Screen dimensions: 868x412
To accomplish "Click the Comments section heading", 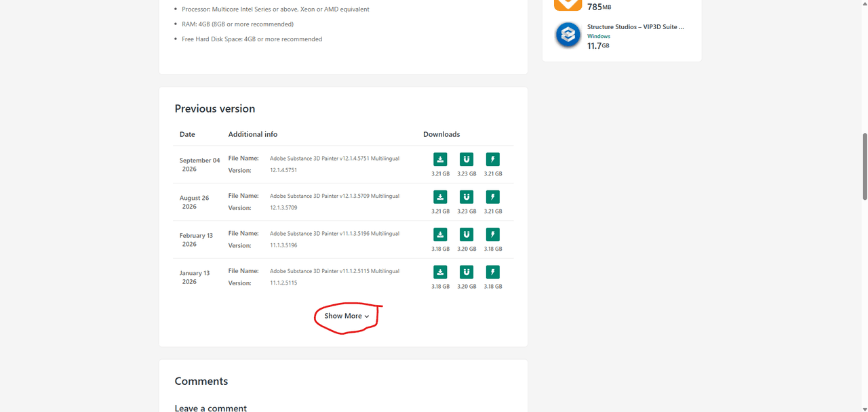I will (x=201, y=381).
